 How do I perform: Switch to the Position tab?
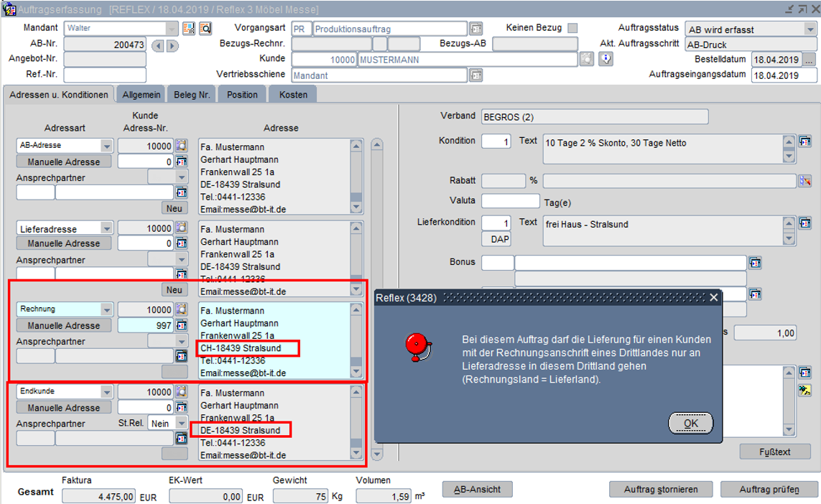click(242, 95)
